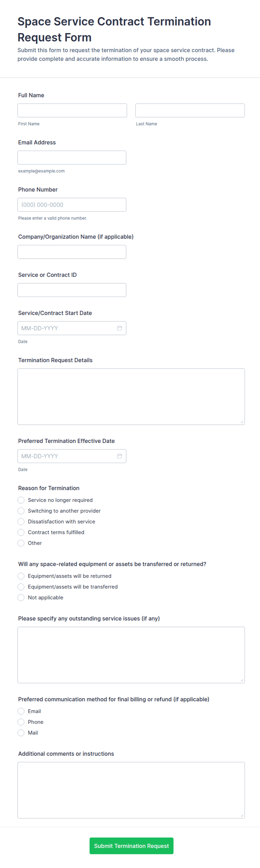Click into the Last Name field
This screenshot has width=260, height=868.
190,110
